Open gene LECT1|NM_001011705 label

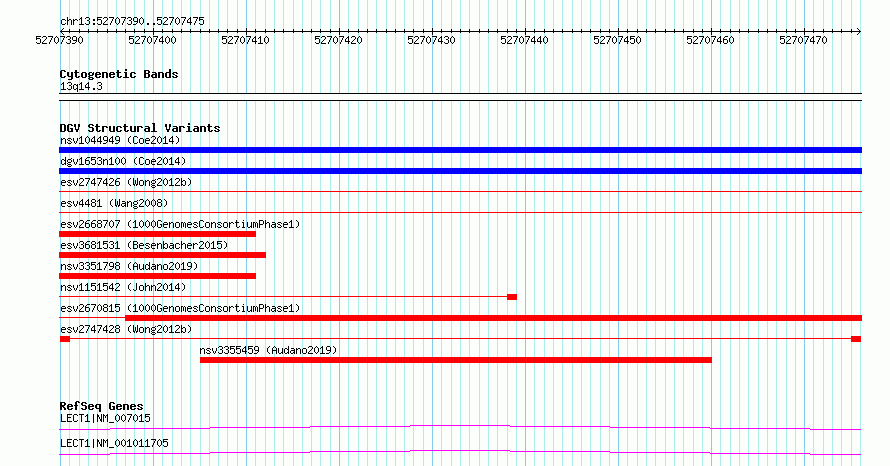click(x=114, y=443)
